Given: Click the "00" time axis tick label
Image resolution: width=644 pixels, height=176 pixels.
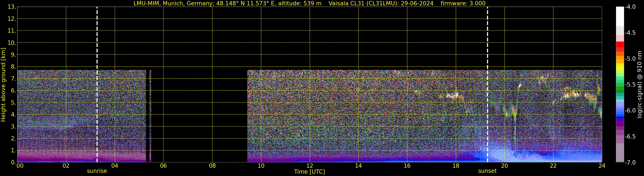Looking at the screenshot, I should tap(20, 166).
